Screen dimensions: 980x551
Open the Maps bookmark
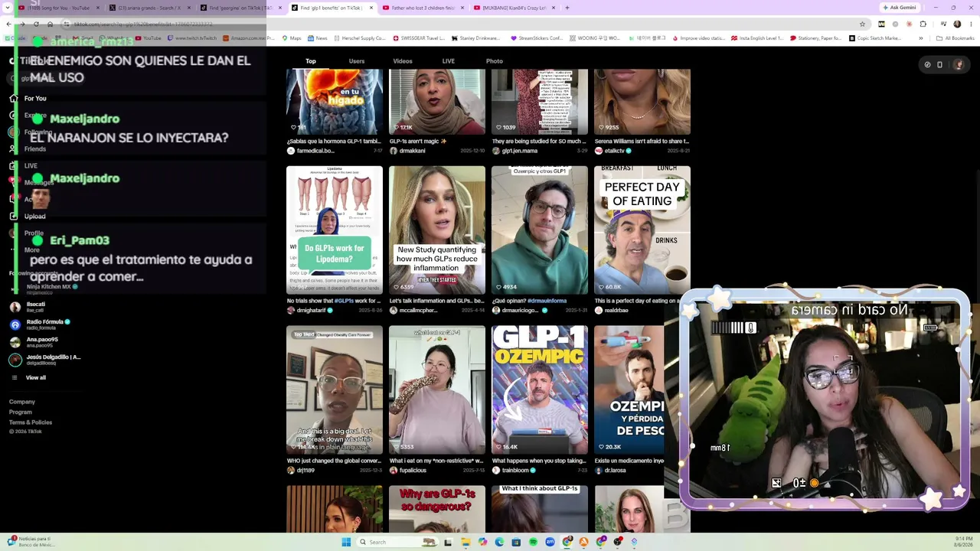pos(292,38)
